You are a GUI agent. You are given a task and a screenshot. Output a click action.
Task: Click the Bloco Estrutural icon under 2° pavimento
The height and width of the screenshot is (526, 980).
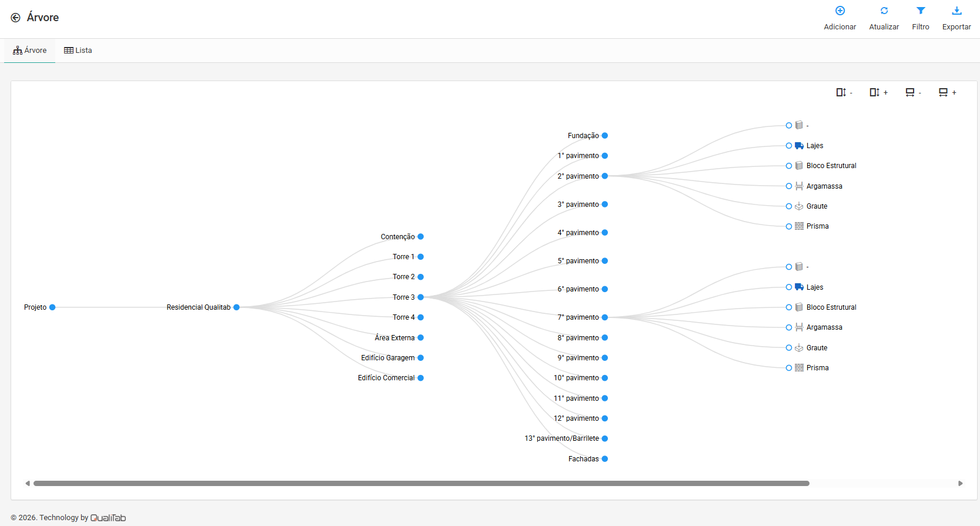799,166
